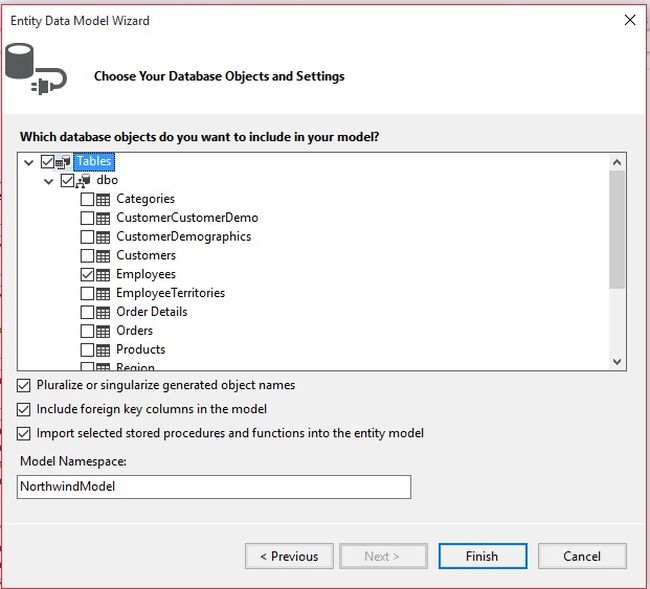The image size is (650, 589).
Task: Click the Products table icon
Action: point(103,350)
